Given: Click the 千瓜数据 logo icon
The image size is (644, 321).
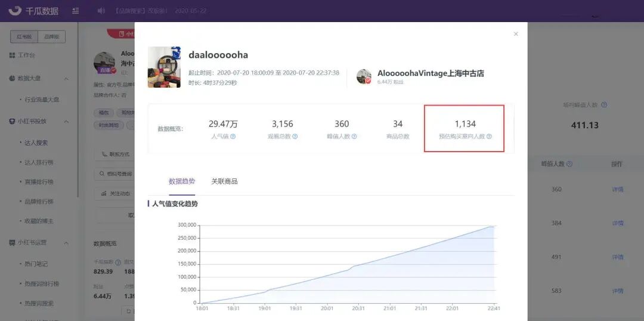Looking at the screenshot, I should [x=15, y=11].
